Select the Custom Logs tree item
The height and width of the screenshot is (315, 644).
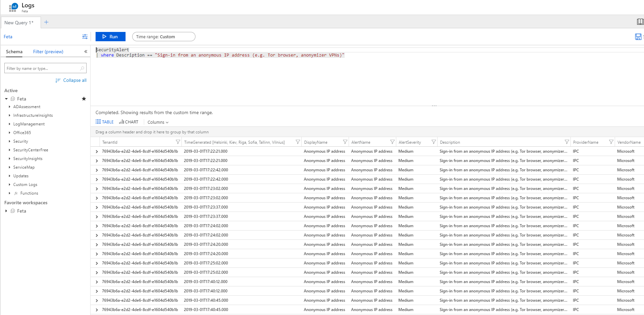coord(25,185)
